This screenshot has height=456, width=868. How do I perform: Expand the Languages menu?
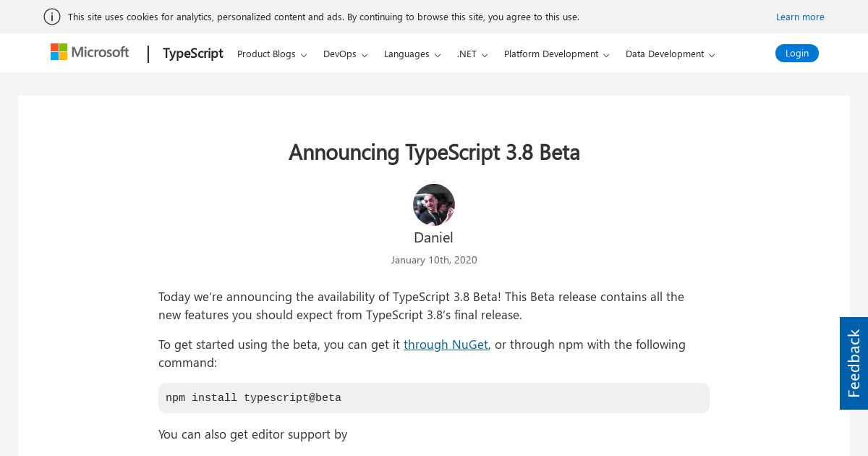click(x=412, y=54)
